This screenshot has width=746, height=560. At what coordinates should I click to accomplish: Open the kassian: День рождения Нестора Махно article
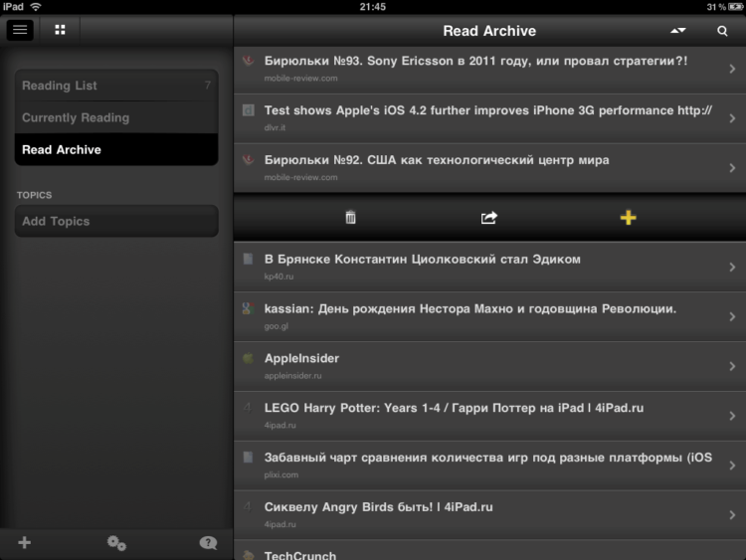(489, 316)
